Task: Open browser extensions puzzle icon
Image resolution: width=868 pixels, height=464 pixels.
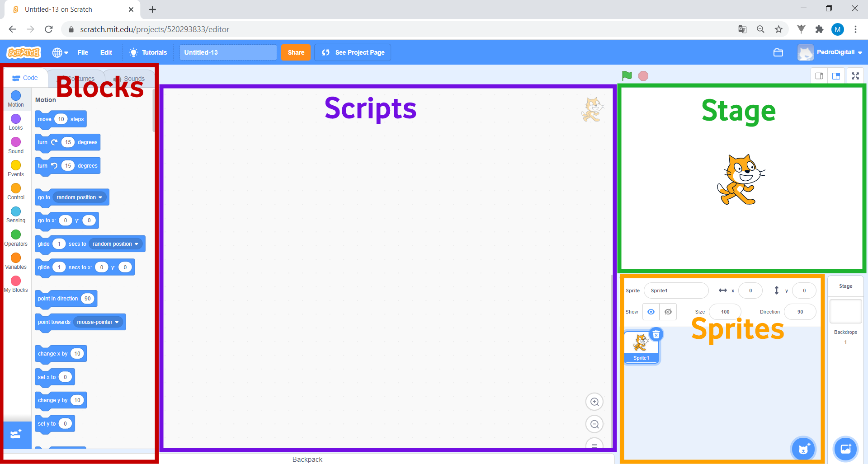Action: click(819, 29)
